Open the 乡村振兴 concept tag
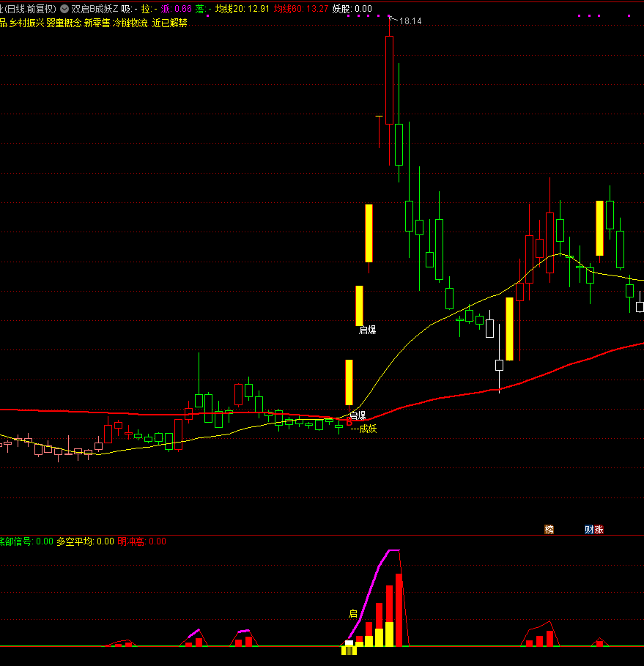 pyautogui.click(x=26, y=23)
